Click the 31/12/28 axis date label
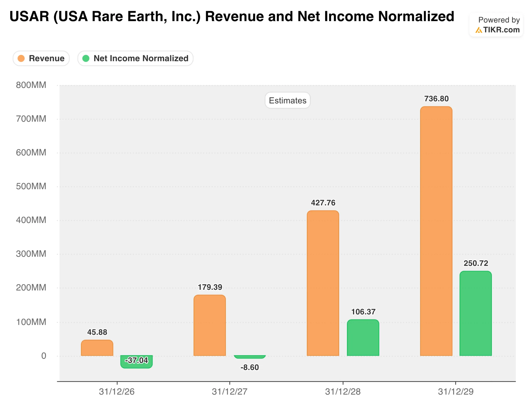 (343, 392)
